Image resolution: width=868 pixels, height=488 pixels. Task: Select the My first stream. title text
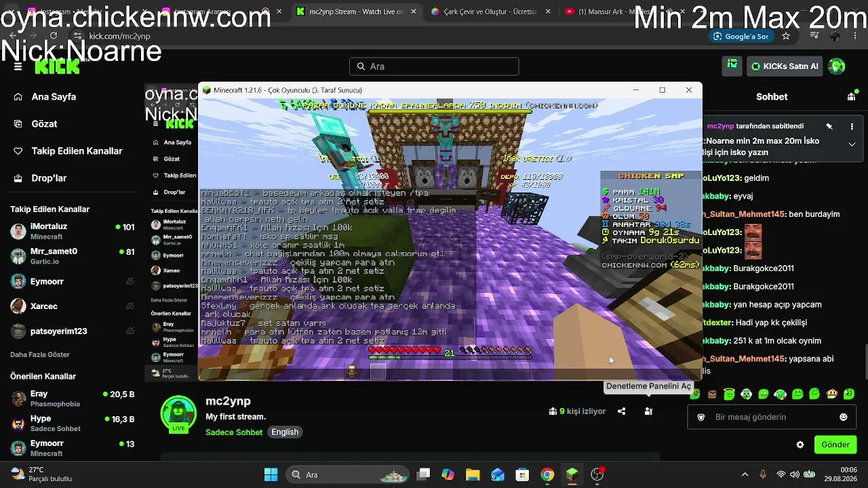236,417
